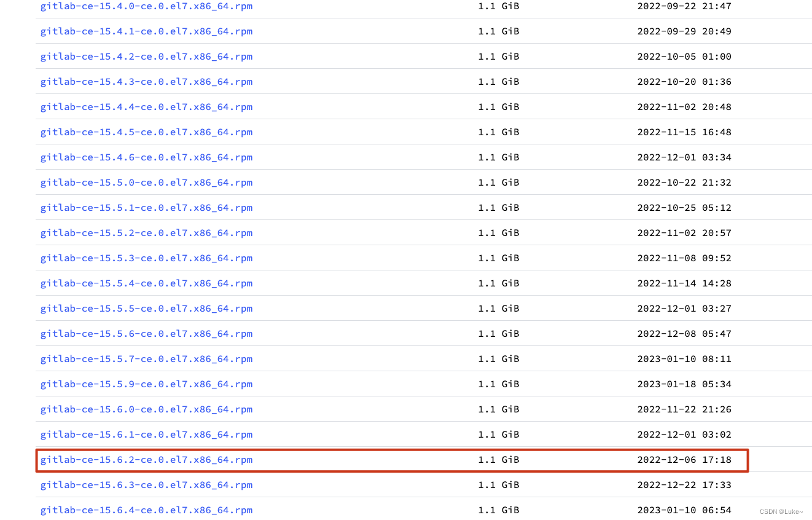Click the date 2022-11-02 20:48
Image resolution: width=812 pixels, height=520 pixels.
click(x=684, y=107)
